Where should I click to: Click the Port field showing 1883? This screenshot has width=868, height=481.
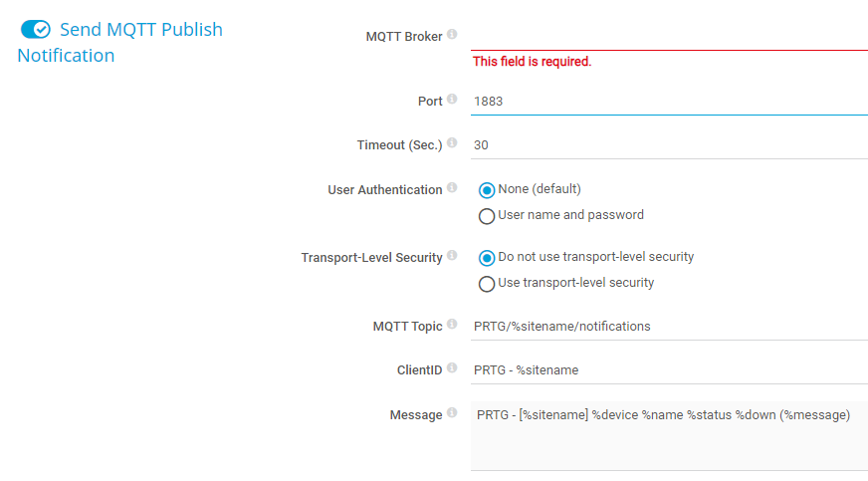click(x=669, y=101)
